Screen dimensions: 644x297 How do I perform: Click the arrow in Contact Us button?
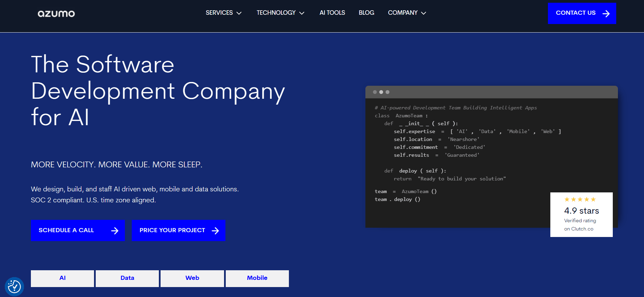click(606, 13)
